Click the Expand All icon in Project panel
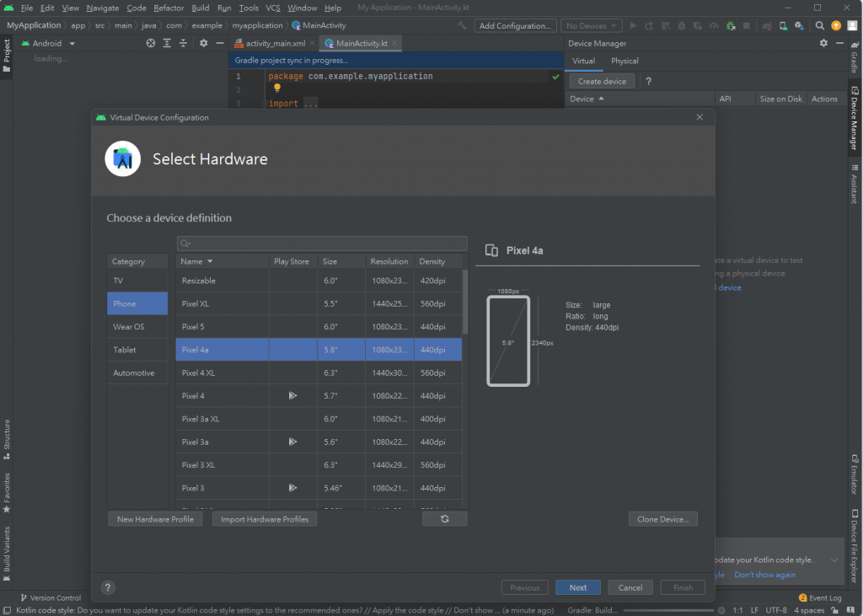 tap(167, 43)
